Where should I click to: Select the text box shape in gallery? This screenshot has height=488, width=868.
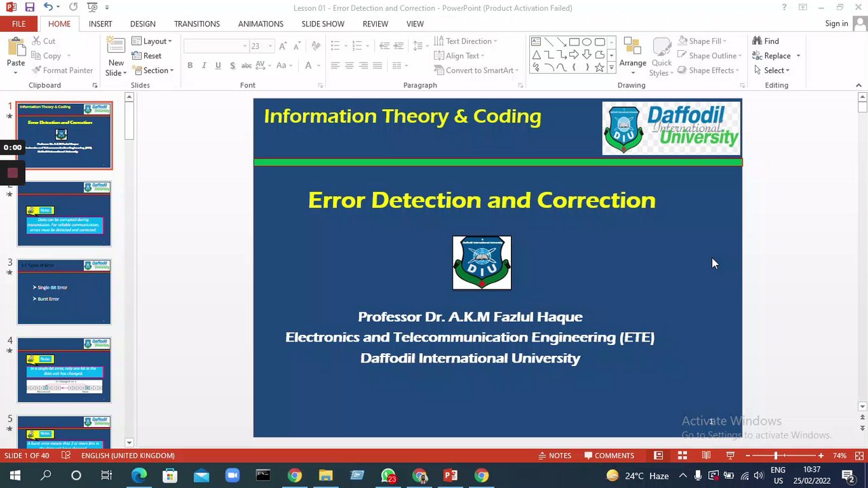coord(535,42)
